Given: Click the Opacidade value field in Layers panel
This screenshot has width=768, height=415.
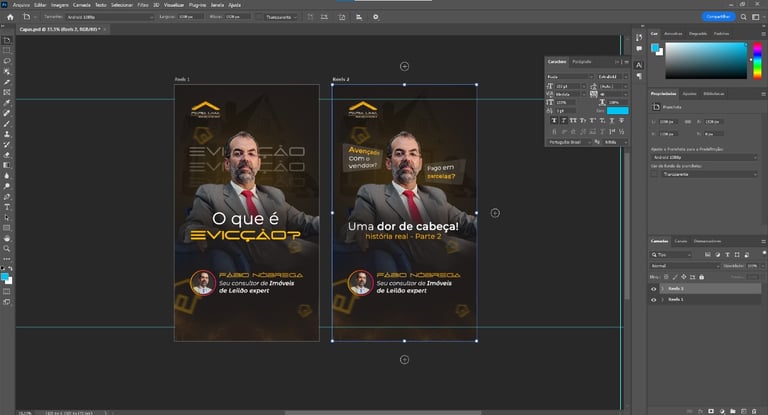Looking at the screenshot, I should click(753, 266).
